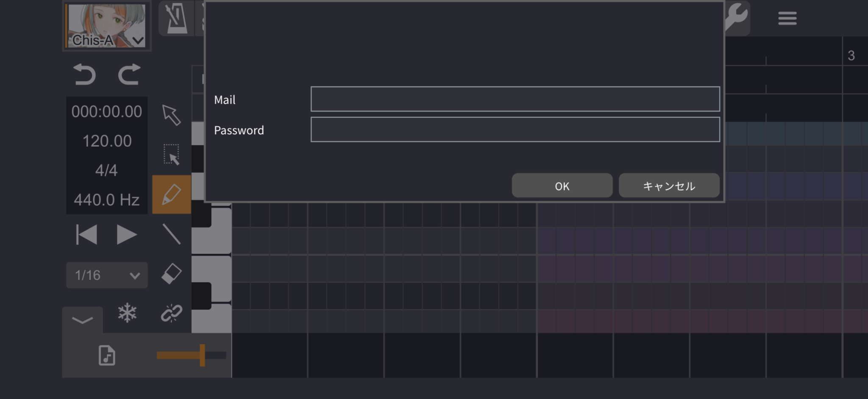Collapse the bottom panel via the chevron
This screenshot has height=399, width=868.
coord(83,320)
